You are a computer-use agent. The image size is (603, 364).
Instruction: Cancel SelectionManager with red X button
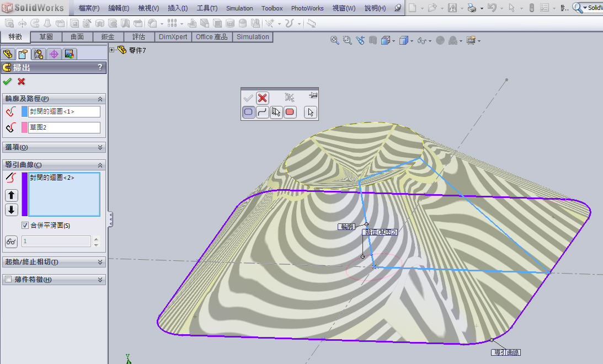coord(262,98)
